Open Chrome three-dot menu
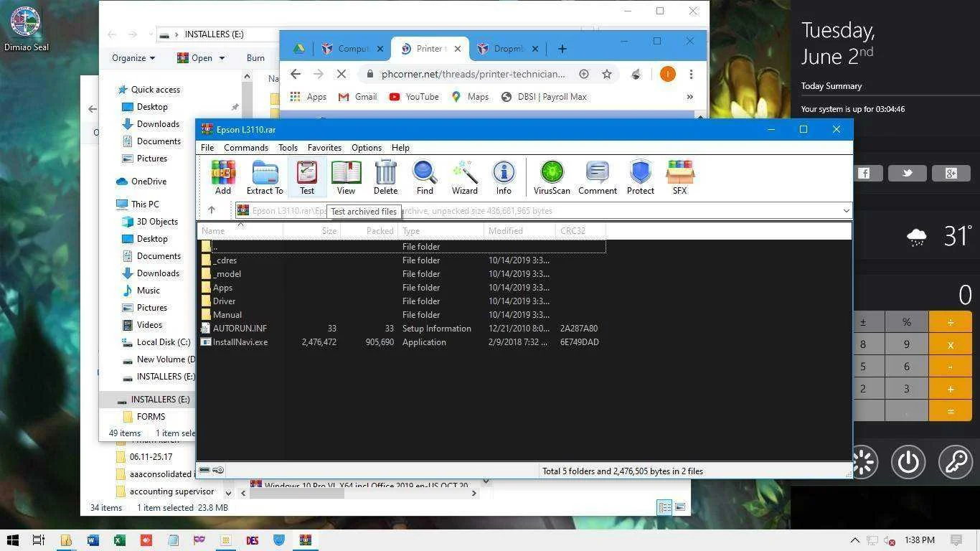Viewport: 980px width, 551px height. click(x=691, y=74)
